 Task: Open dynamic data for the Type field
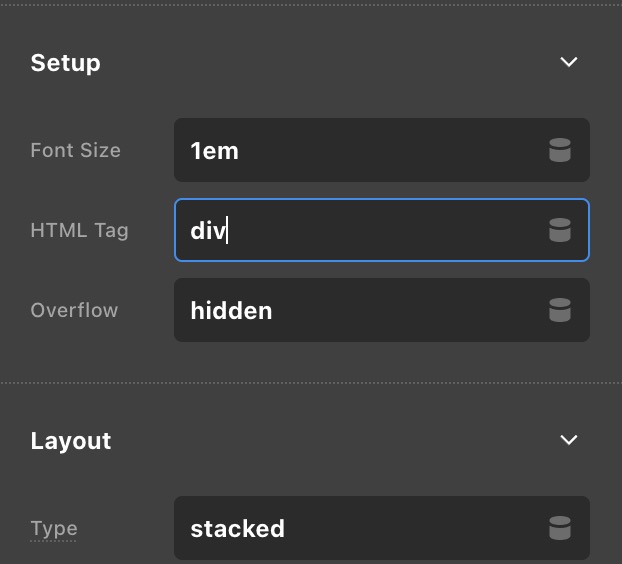(560, 528)
